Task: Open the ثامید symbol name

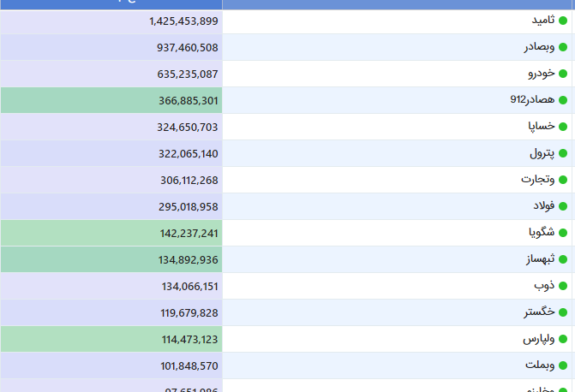Action: (543, 20)
